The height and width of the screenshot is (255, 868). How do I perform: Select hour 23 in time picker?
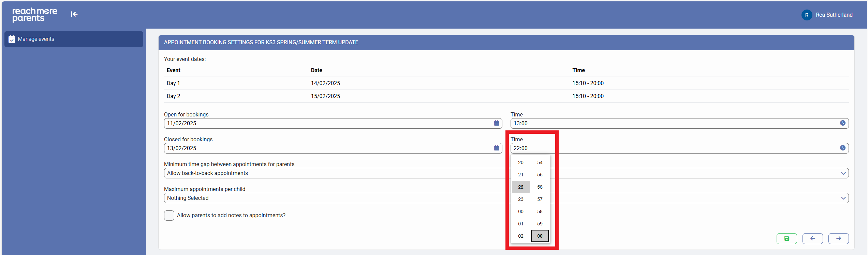click(520, 199)
